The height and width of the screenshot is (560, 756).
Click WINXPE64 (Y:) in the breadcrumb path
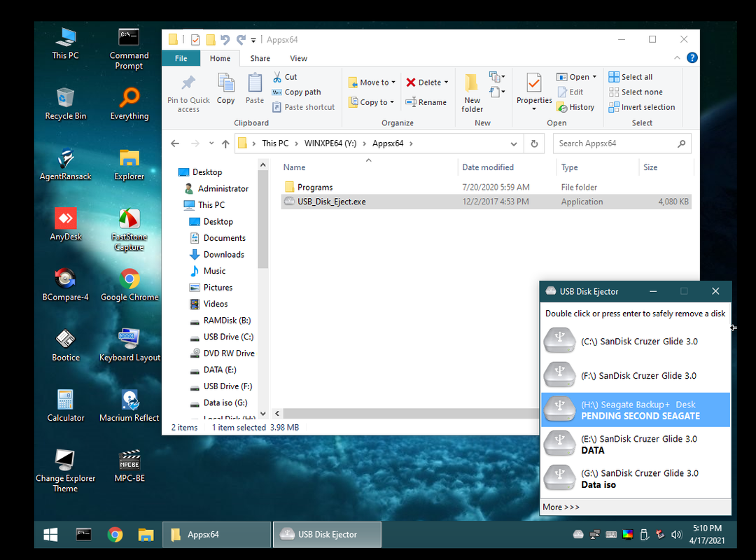pyautogui.click(x=330, y=143)
